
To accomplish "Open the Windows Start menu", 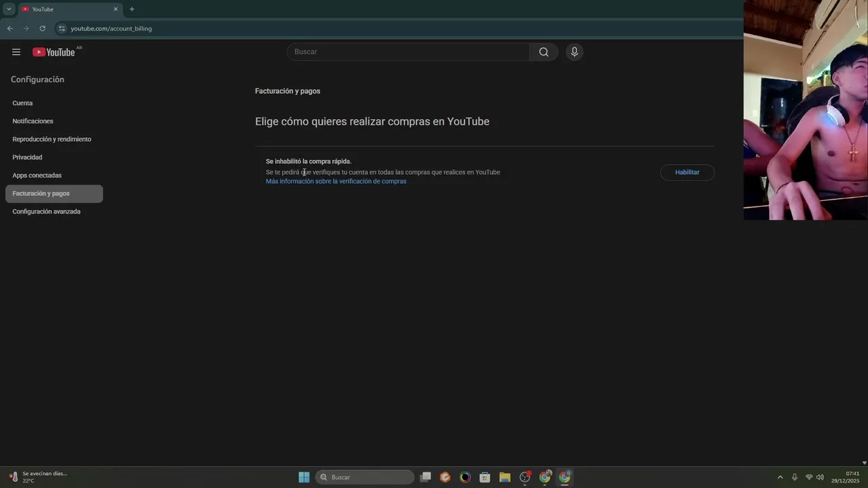I will (x=304, y=477).
